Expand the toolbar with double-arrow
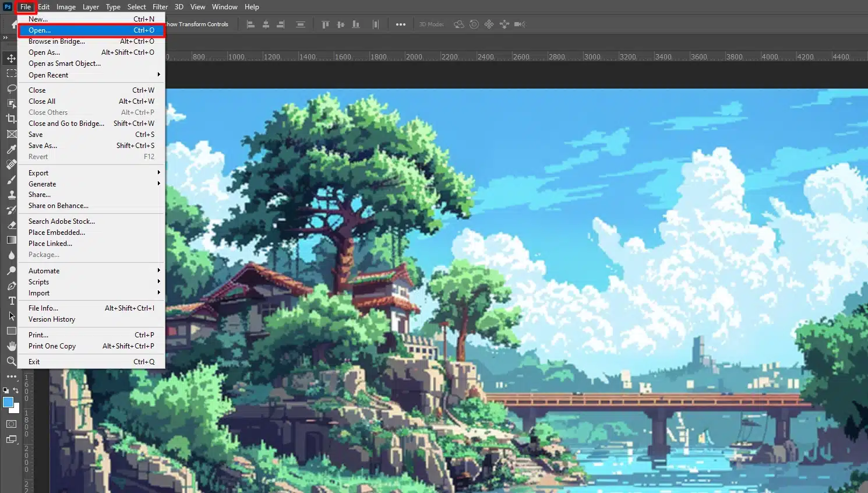This screenshot has width=868, height=493. 5,37
